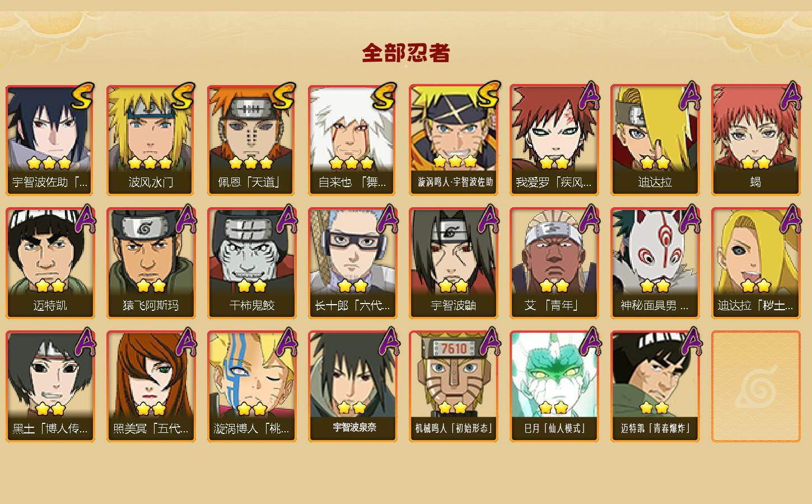The image size is (812, 504).
Task: Choose the 猿飞阿斯玛 card
Action: pos(151,263)
